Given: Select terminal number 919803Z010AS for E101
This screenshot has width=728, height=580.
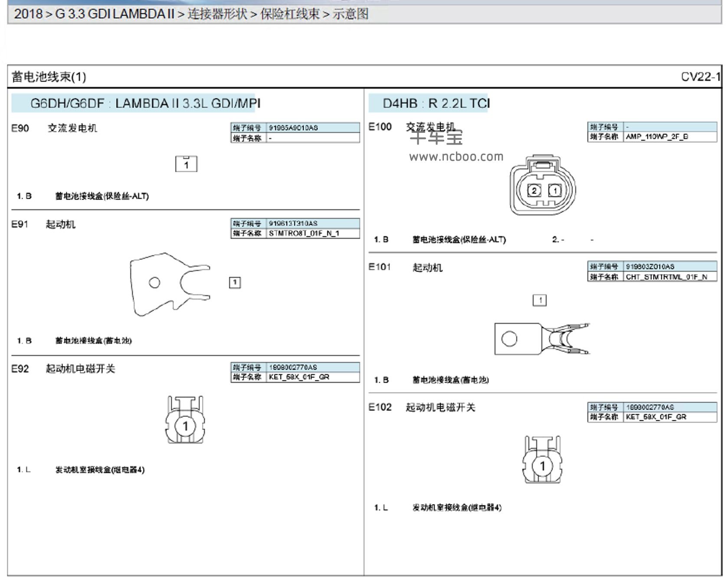Looking at the screenshot, I should (650, 267).
